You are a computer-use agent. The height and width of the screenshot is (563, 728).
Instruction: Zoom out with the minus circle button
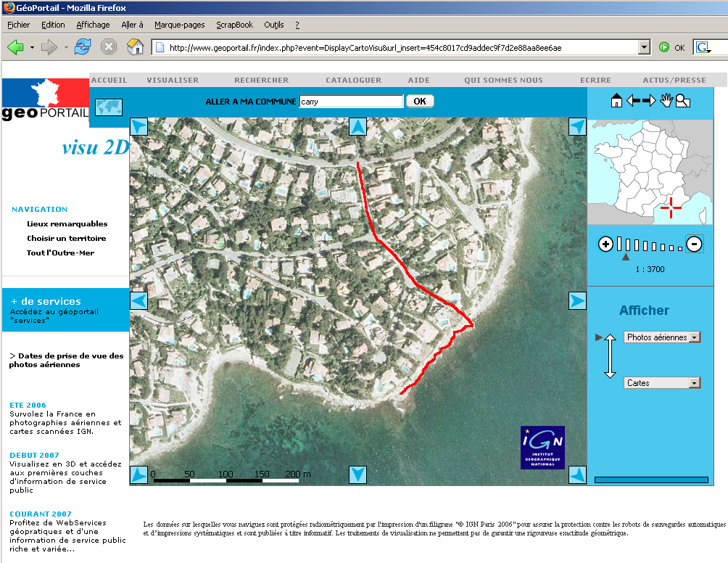[x=694, y=244]
